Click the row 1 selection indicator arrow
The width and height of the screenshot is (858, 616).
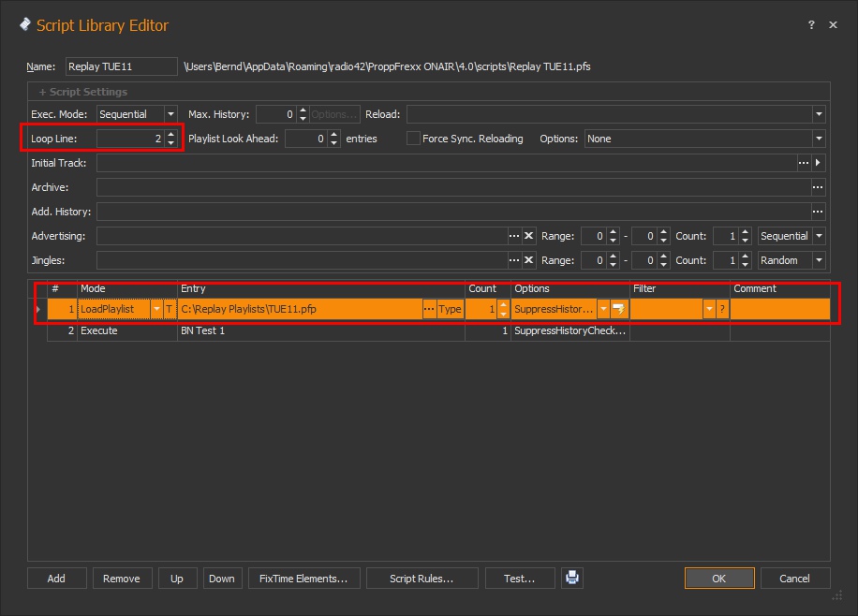(37, 309)
